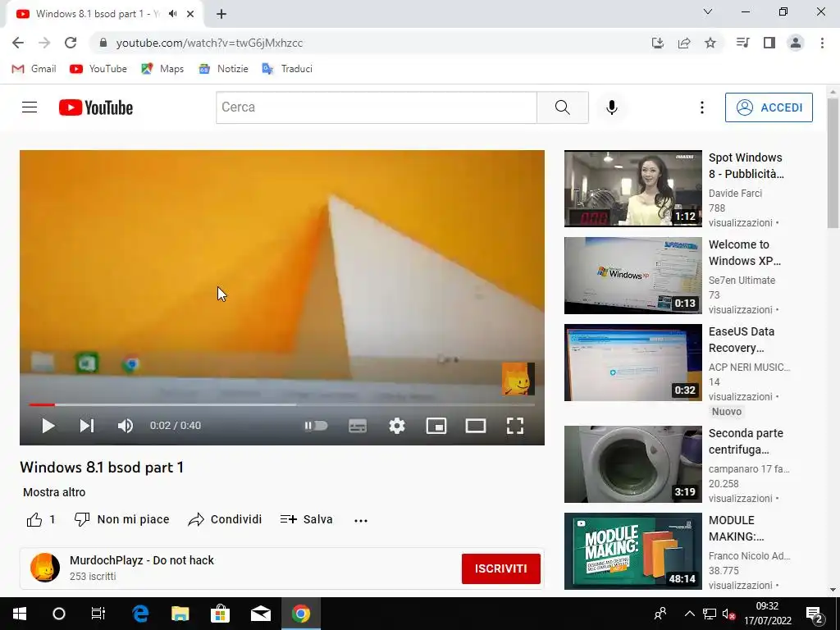The height and width of the screenshot is (630, 840).
Task: Open Maps bookmark
Action: (162, 69)
